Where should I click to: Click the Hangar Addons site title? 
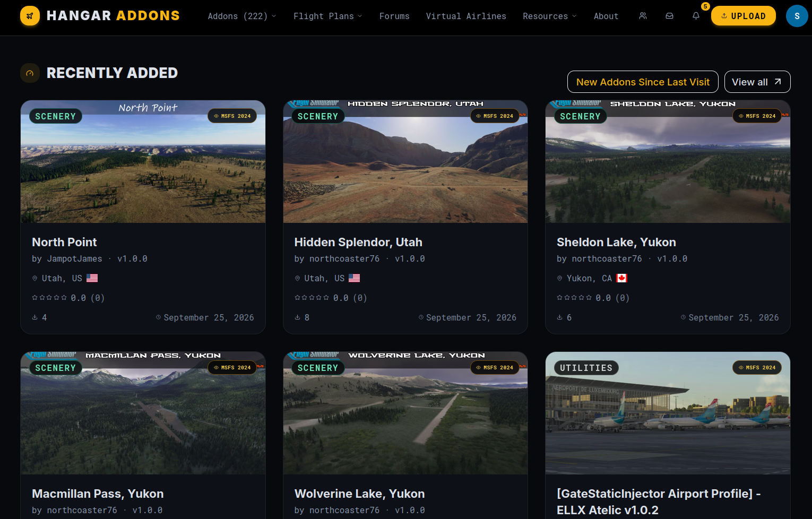tap(113, 15)
